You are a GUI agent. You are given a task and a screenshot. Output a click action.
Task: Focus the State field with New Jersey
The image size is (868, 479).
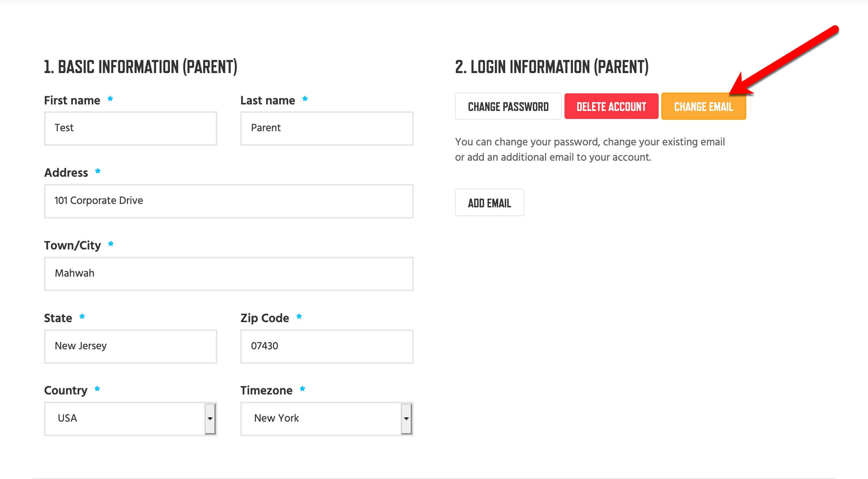tap(131, 346)
